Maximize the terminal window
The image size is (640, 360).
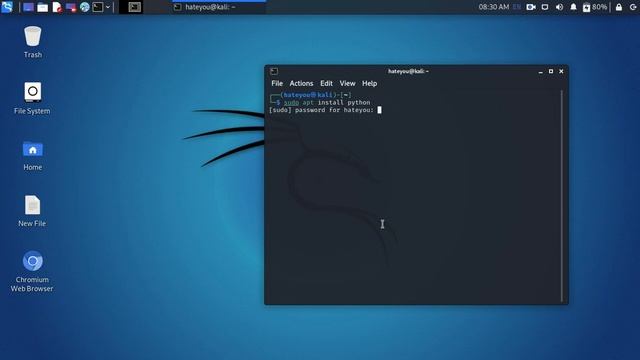pos(551,71)
